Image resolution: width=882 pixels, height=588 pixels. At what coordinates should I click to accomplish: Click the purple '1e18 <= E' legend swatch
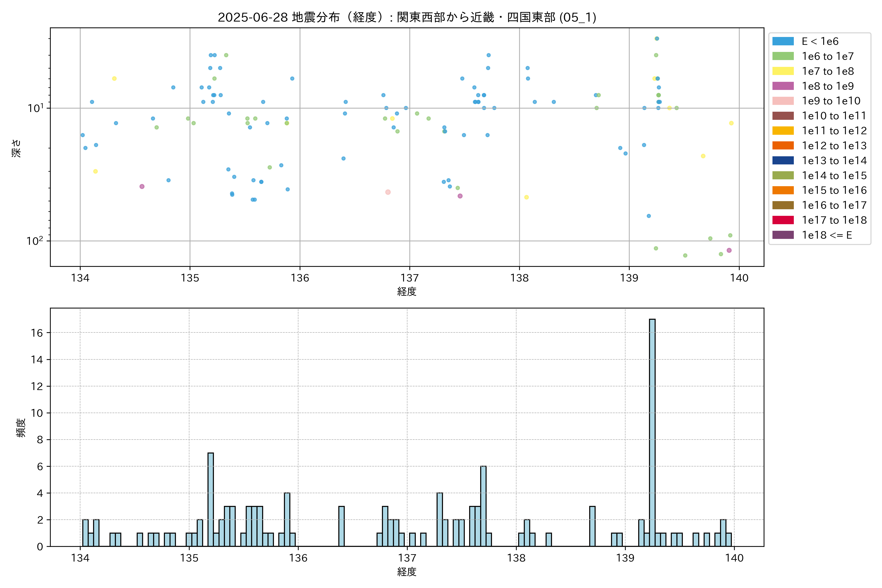point(783,235)
